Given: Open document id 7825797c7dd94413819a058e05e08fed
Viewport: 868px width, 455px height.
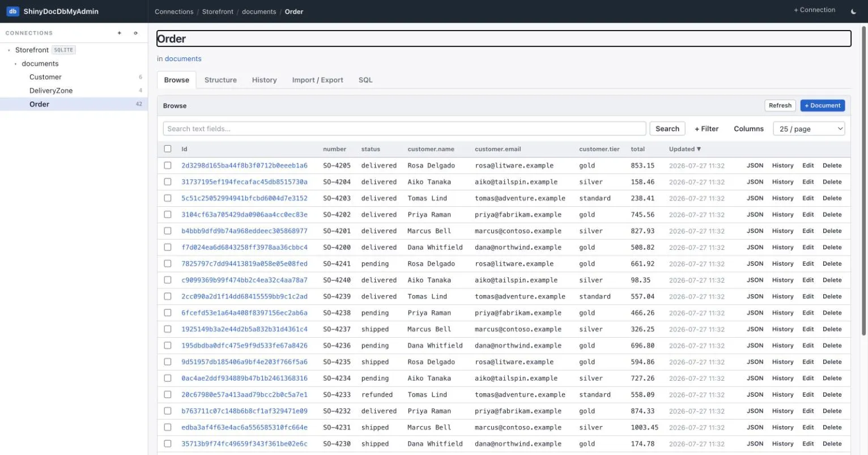Looking at the screenshot, I should [244, 263].
